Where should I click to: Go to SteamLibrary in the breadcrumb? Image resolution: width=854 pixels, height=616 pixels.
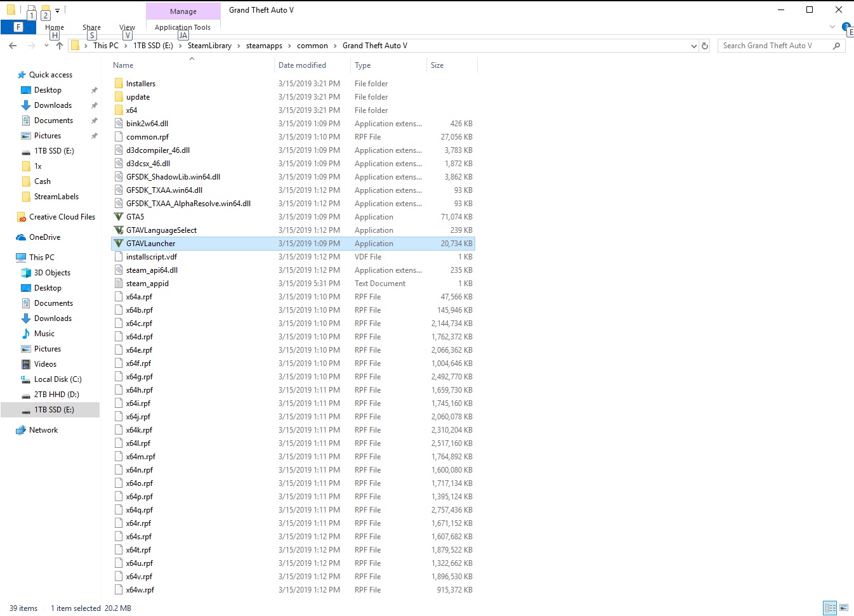point(209,46)
